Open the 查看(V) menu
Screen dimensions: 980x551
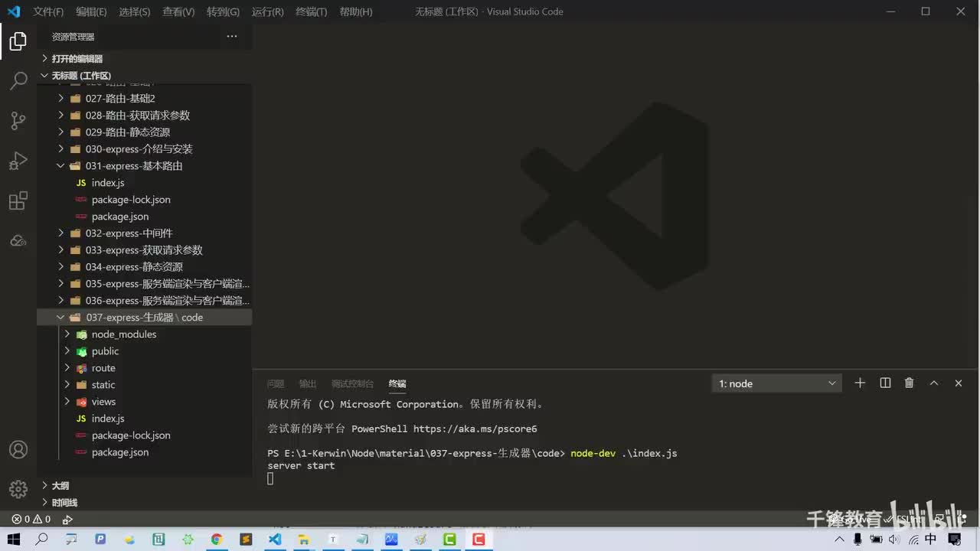178,11
